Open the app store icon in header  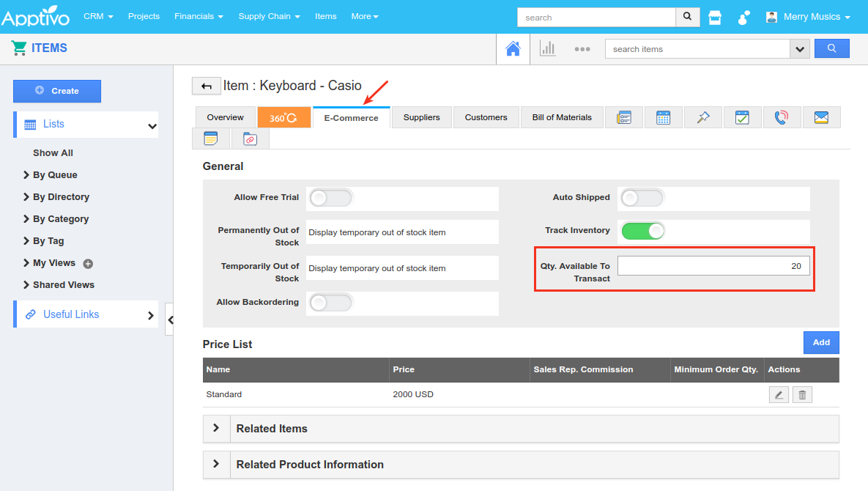(715, 17)
